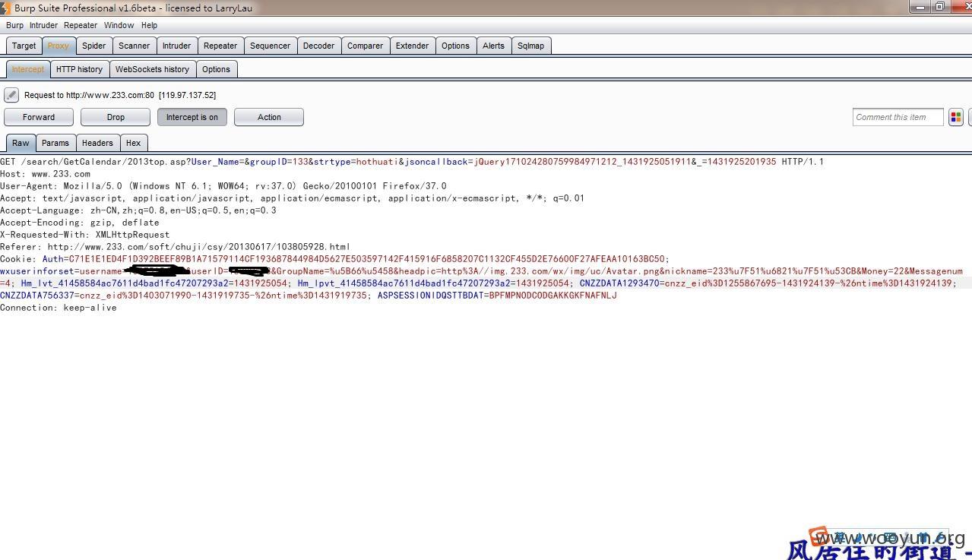Click the Accept: text/javascript header line
The height and width of the screenshot is (560, 972).
point(293,198)
